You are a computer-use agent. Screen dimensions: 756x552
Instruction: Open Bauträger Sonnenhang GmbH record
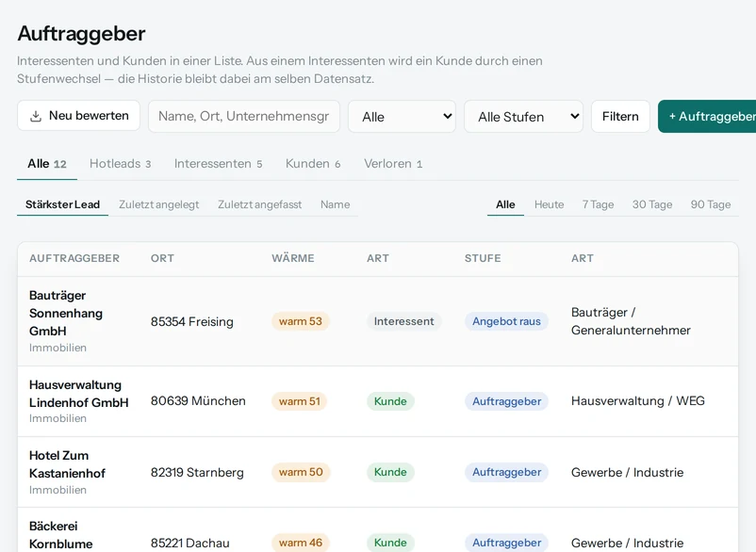pos(66,313)
